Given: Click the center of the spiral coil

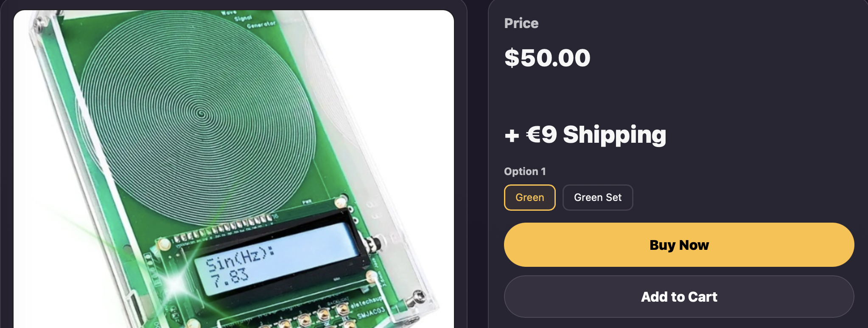Looking at the screenshot, I should click(x=201, y=113).
